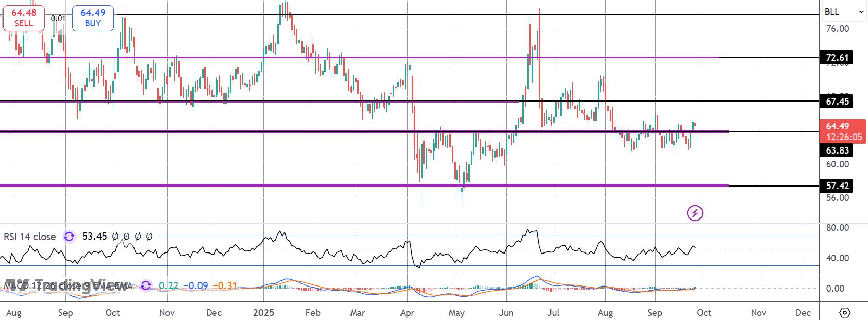Click the purple icon next to RSI 14 close
This screenshot has width=868, height=320.
click(x=69, y=237)
